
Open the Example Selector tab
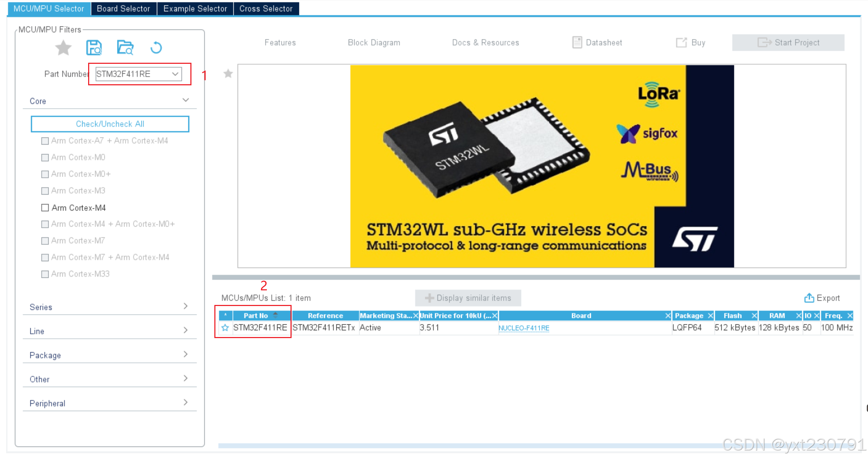(x=195, y=8)
